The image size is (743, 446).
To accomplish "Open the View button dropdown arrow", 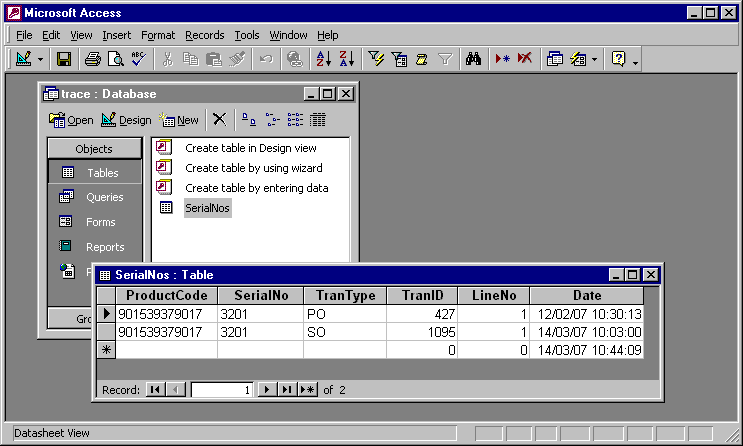I will pyautogui.click(x=40, y=59).
